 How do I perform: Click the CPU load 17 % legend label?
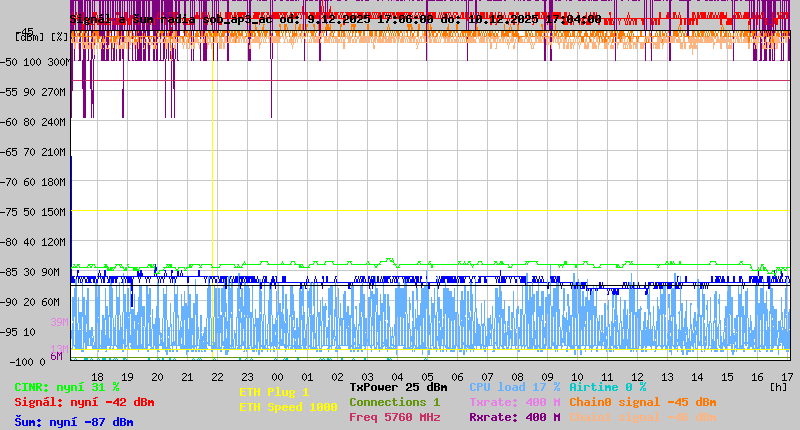(x=515, y=387)
